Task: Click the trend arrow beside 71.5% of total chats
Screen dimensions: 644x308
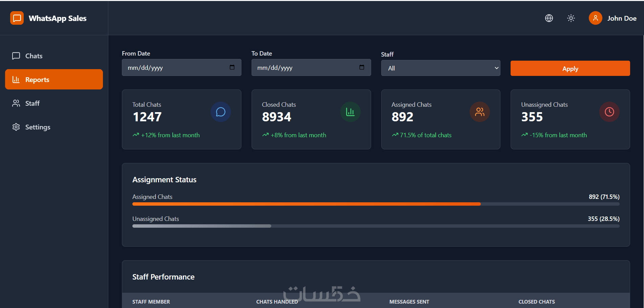Action: [395, 135]
